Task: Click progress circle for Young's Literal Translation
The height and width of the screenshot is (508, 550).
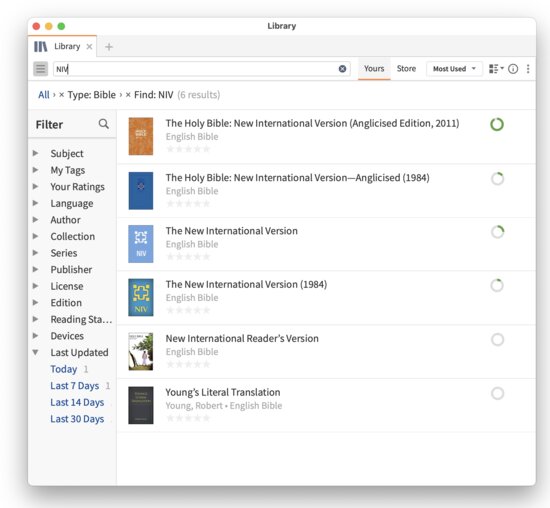Action: coord(497,393)
